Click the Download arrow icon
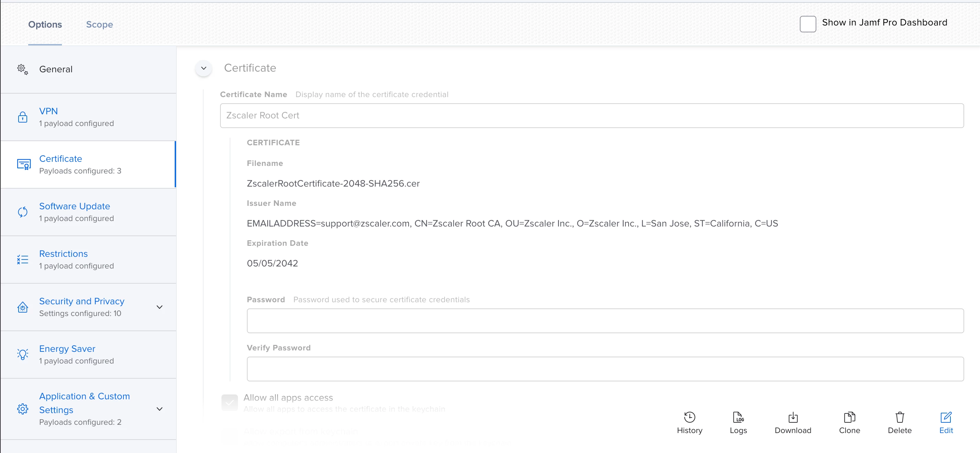This screenshot has height=453, width=980. pyautogui.click(x=793, y=417)
